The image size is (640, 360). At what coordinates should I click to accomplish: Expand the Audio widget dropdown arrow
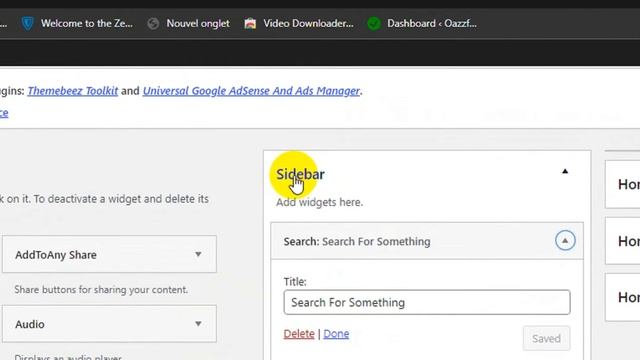(198, 324)
